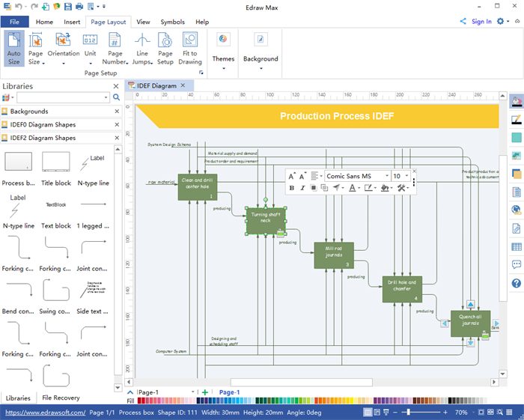Image resolution: width=524 pixels, height=420 pixels.
Task: Click the Fit to Drawing icon
Action: coord(190,48)
